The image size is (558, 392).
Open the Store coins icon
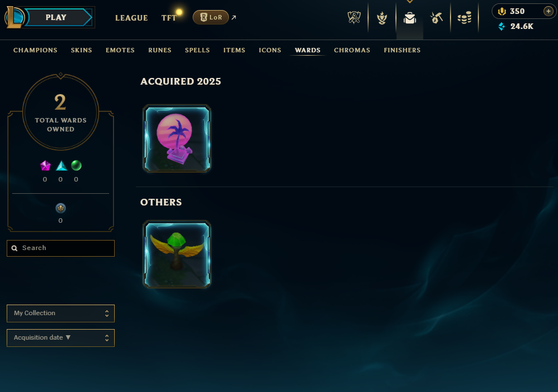(x=464, y=17)
